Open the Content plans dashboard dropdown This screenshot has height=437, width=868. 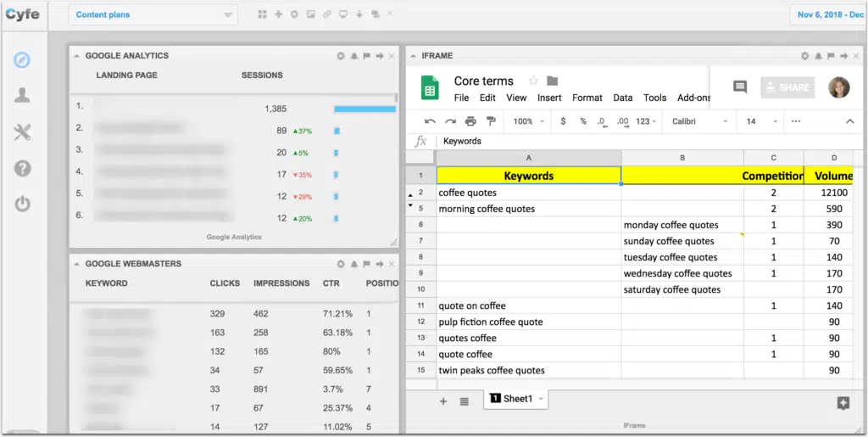pos(153,14)
